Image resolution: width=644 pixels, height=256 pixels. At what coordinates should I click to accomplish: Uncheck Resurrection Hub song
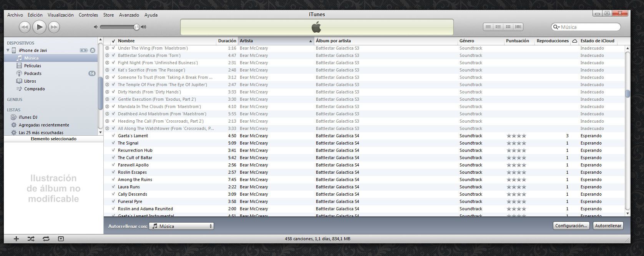(x=113, y=150)
